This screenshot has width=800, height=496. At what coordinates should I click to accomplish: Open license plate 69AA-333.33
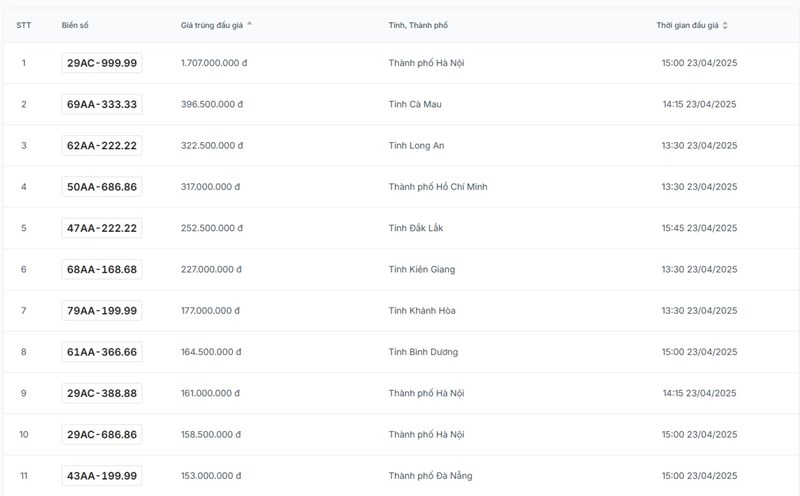coord(102,104)
